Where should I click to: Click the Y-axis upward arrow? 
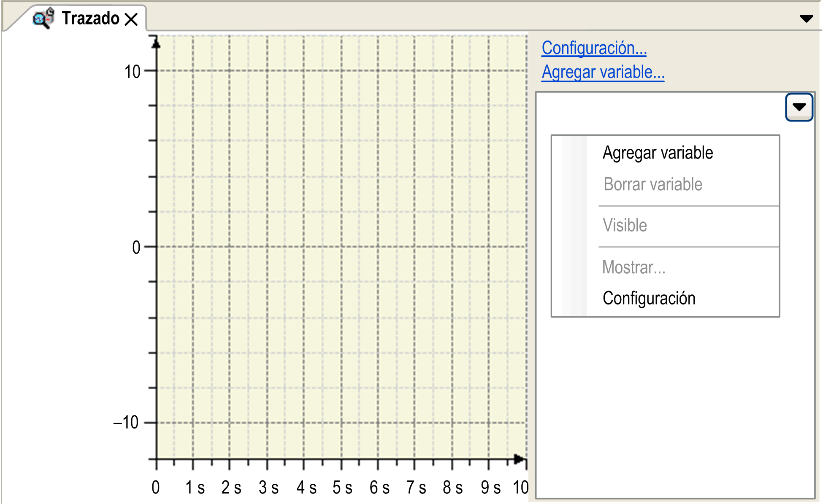(156, 43)
